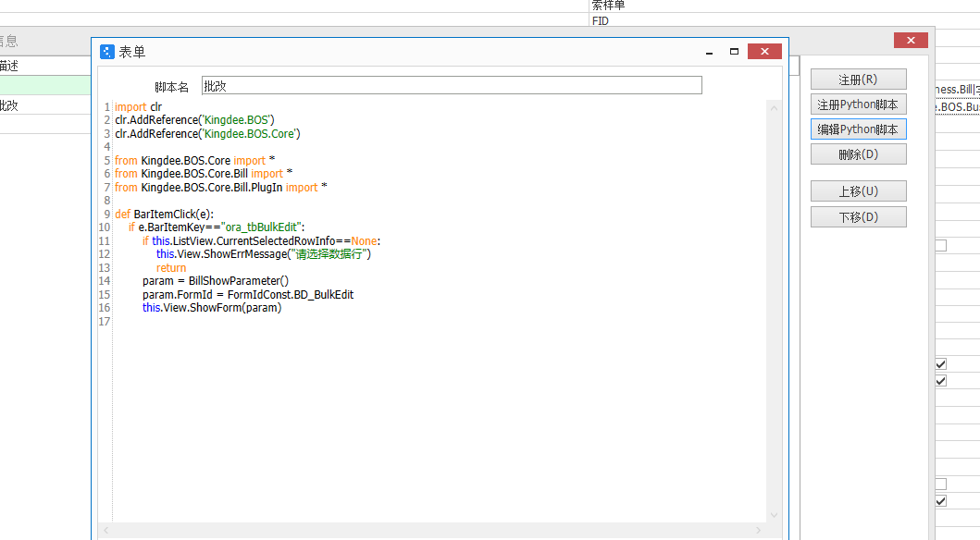Click the 表单 window title icon
The height and width of the screenshot is (540, 980).
[x=107, y=52]
